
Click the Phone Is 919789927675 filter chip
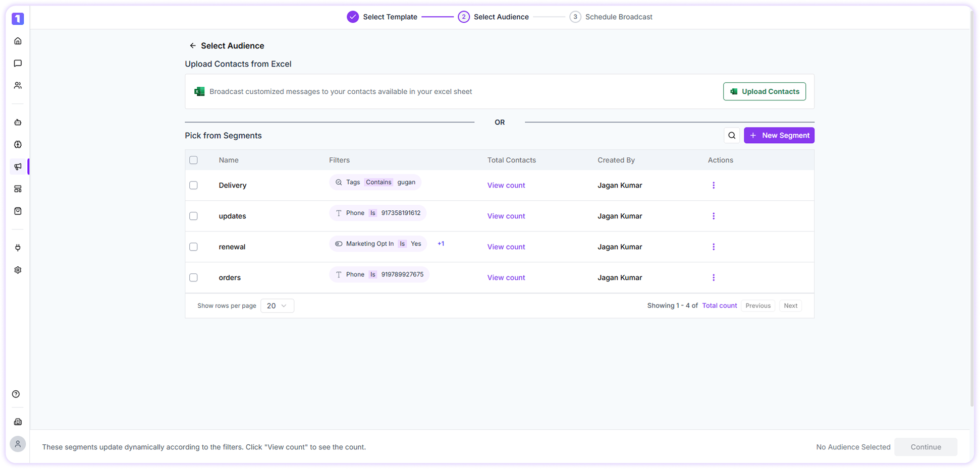[379, 274]
